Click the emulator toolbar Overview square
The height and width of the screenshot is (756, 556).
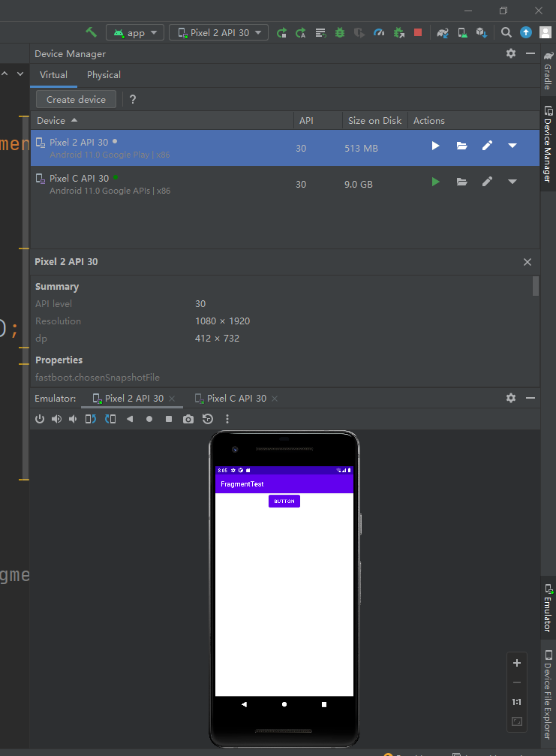[169, 419]
